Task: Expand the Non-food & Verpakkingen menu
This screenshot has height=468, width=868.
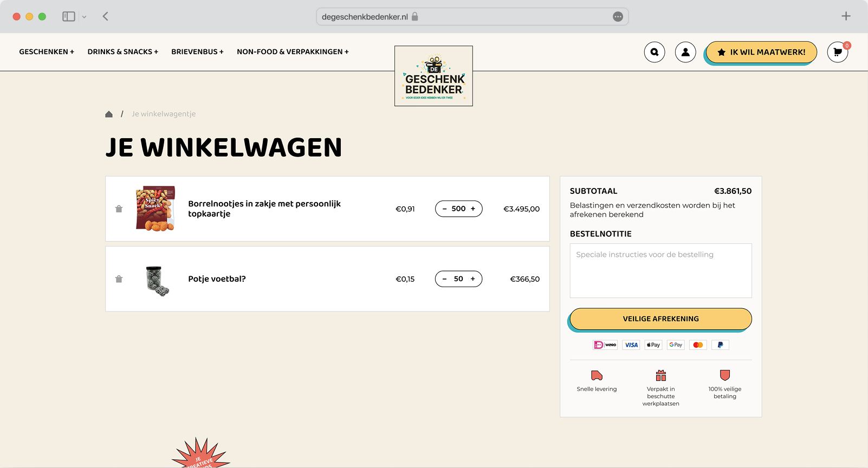Action: (293, 52)
